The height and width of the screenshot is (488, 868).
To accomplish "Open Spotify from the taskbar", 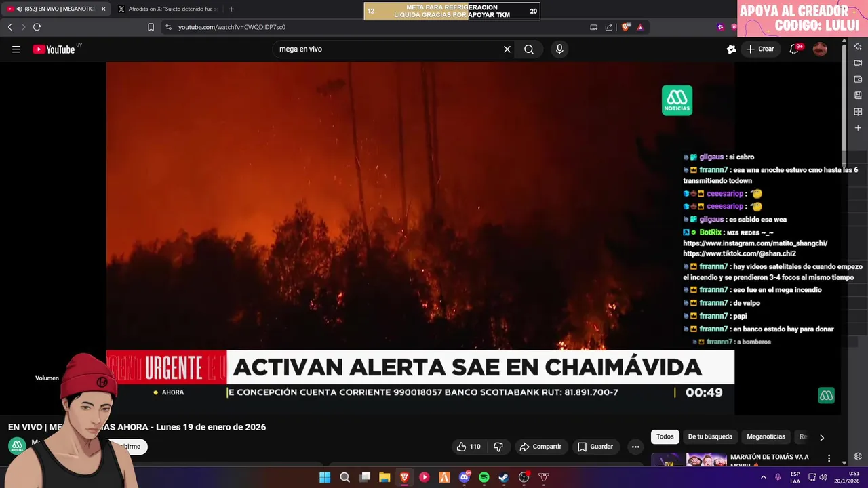I will 484,477.
